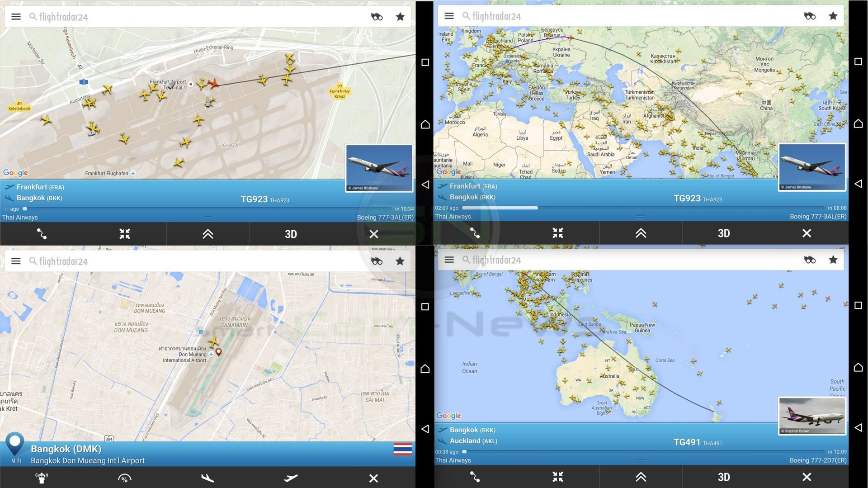Click red location pin at Don Mueang Airport
Image resolution: width=868 pixels, height=488 pixels.
[218, 352]
